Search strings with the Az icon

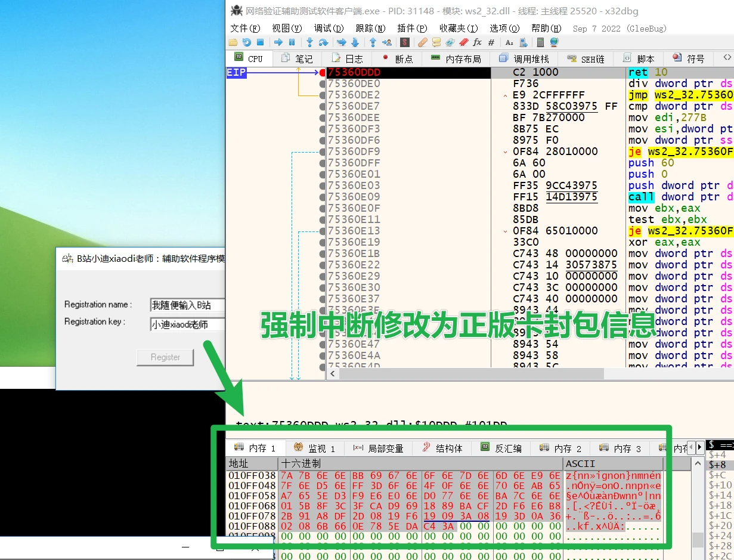[509, 42]
